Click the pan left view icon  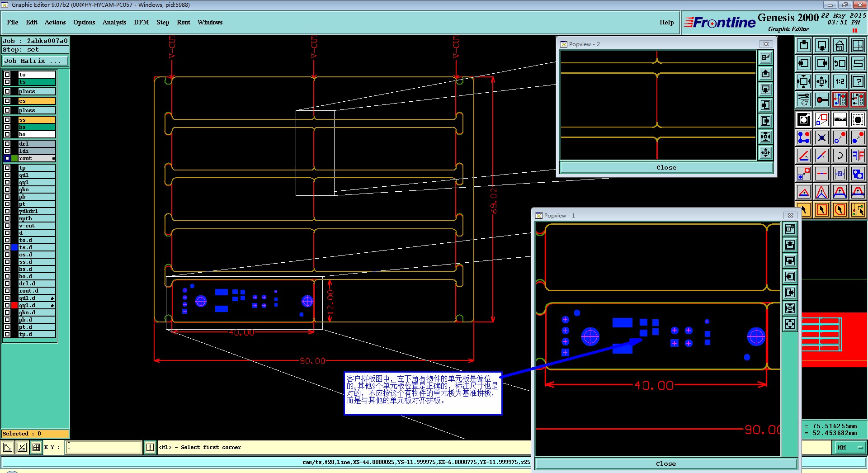pos(804,63)
